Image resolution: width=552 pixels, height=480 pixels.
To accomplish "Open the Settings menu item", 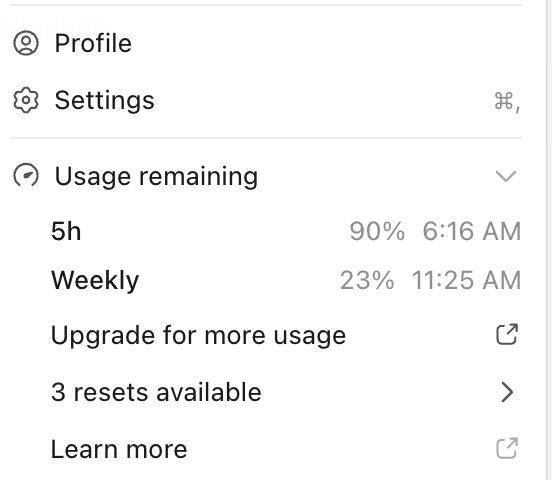I will point(266,100).
